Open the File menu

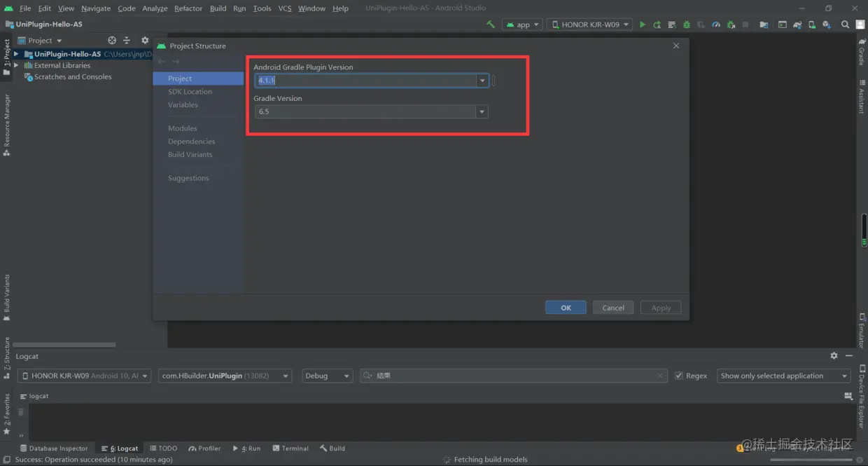25,8
